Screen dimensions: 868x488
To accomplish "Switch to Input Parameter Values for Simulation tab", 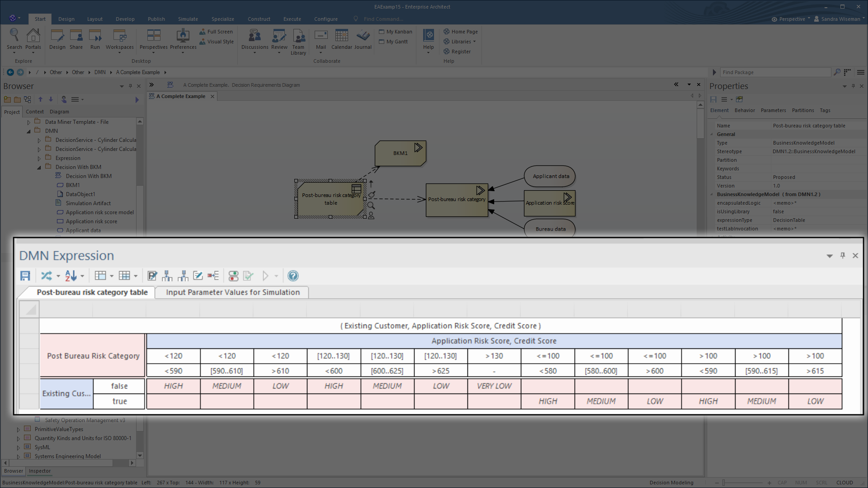I will pos(232,292).
